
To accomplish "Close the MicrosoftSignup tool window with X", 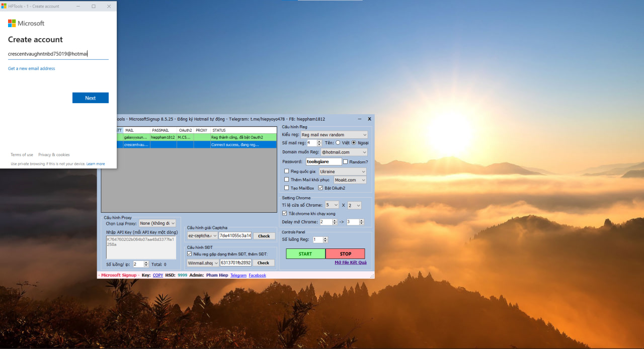I will click(x=369, y=119).
